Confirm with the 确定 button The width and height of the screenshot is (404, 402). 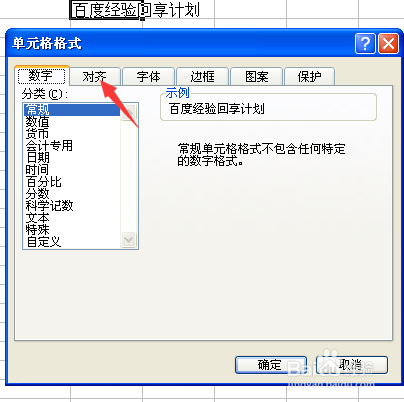(271, 365)
